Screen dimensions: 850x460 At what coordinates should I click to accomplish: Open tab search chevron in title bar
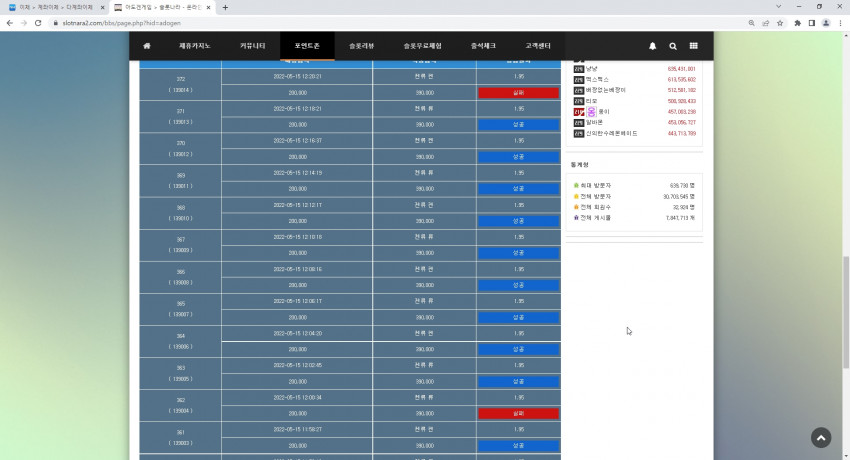[778, 7]
